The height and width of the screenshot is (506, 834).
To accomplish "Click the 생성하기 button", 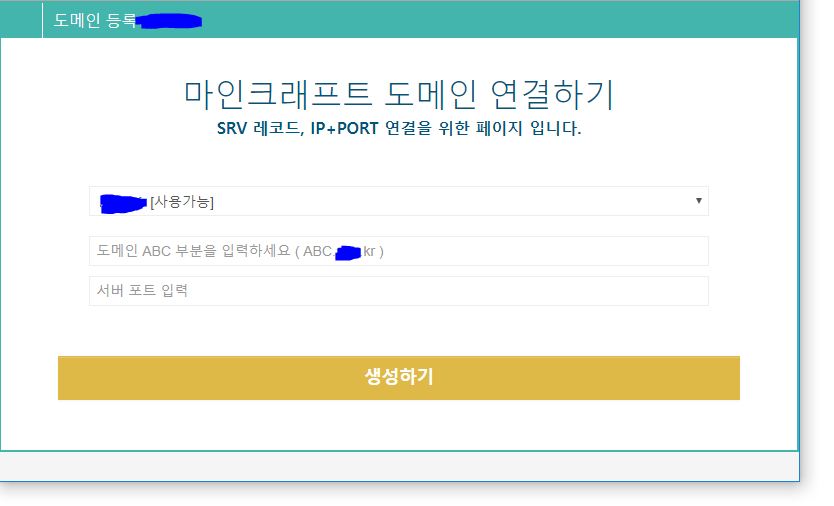I will (x=398, y=378).
